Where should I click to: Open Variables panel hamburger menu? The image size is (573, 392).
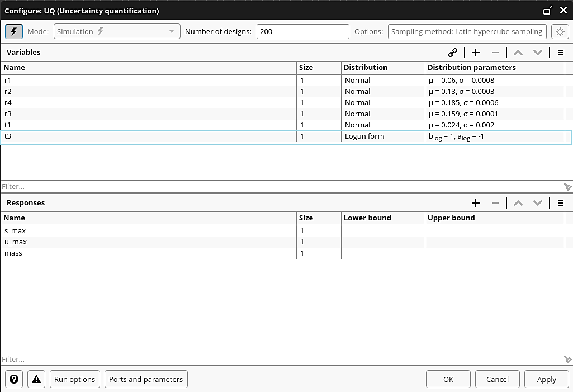click(561, 53)
